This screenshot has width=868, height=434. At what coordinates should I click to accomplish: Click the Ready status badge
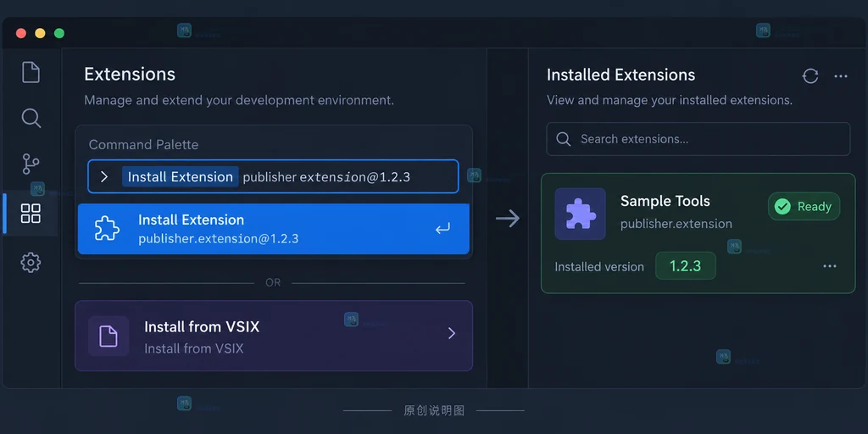click(x=804, y=207)
